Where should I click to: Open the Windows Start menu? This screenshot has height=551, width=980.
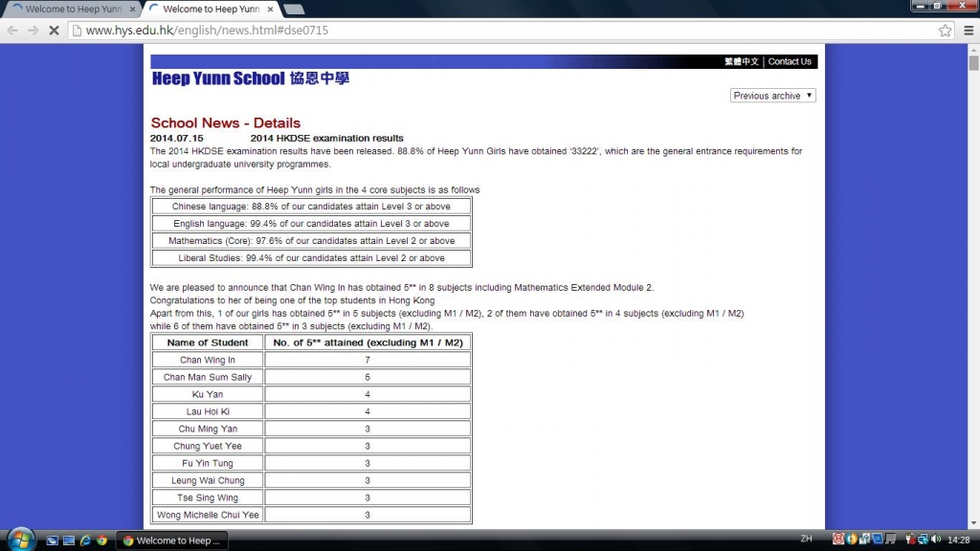(19, 540)
